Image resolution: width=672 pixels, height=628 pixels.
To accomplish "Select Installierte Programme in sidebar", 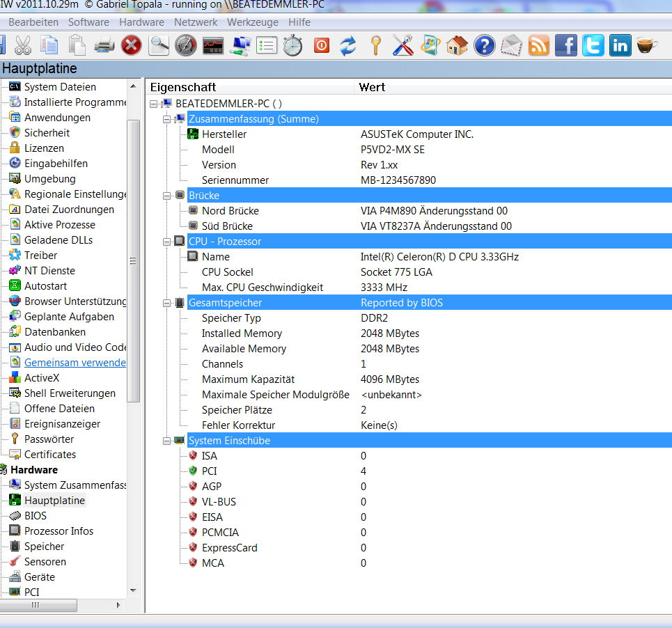I will click(x=75, y=102).
